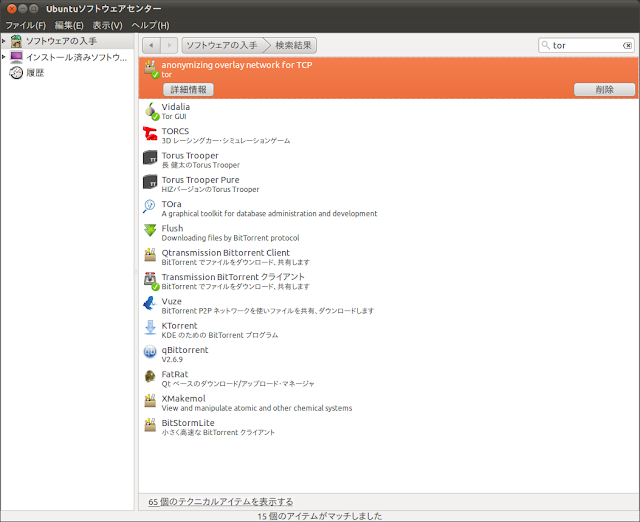Screen dimensions: 640x522
Task: Select the FatRat entry
Action: tap(389, 378)
